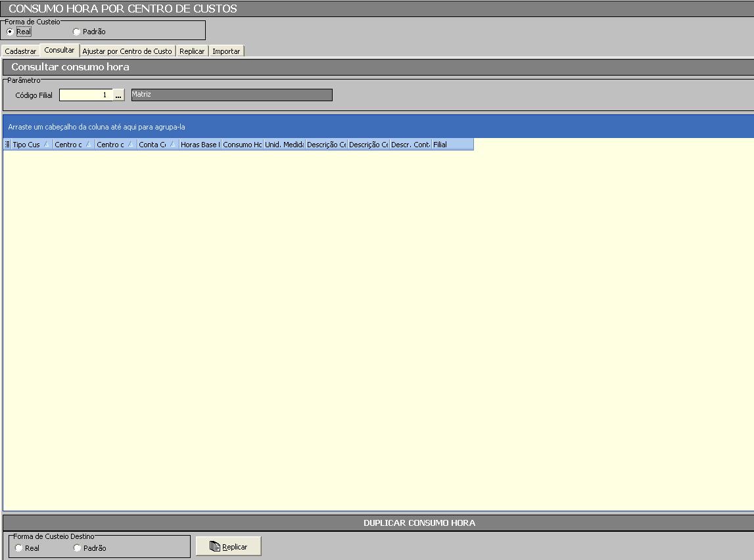Screen dimensions: 754x560
Task: Click the Unid. Medida column header
Action: click(284, 145)
